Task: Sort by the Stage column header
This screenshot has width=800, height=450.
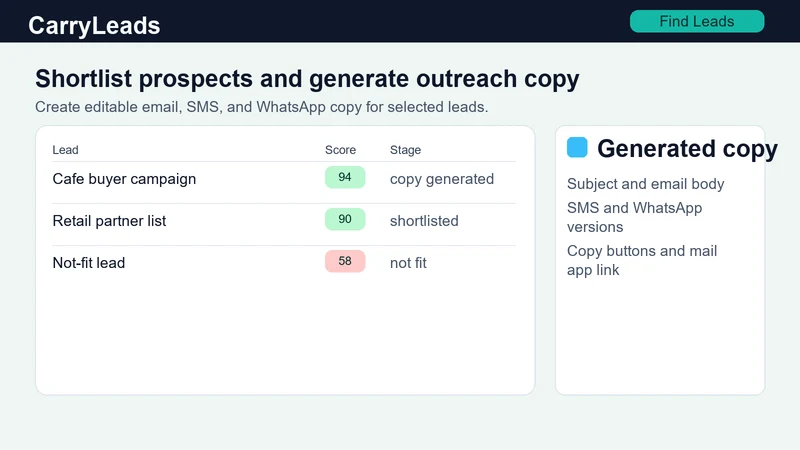Action: [x=406, y=150]
